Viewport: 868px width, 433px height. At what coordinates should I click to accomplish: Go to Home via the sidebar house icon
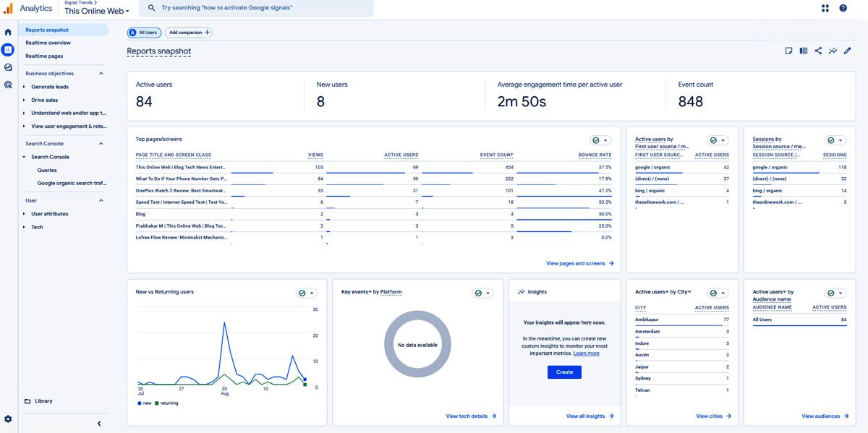pos(7,31)
